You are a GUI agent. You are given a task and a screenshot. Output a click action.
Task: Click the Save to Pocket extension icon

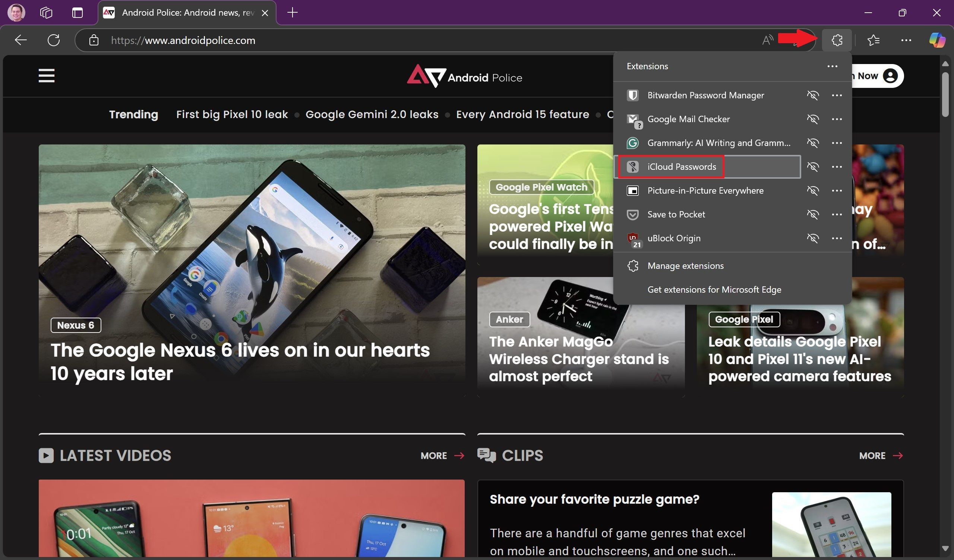pos(632,215)
